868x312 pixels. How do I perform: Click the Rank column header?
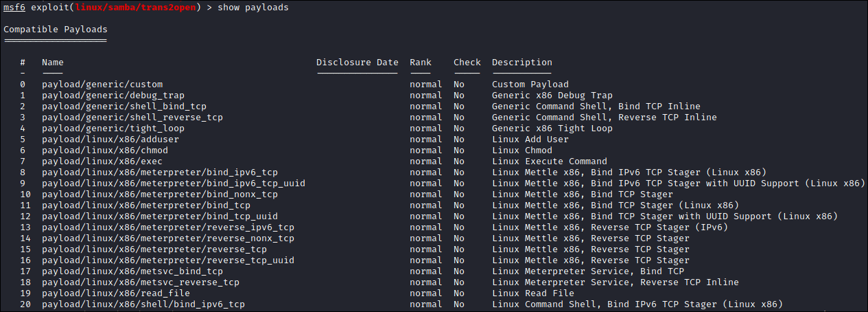(421, 63)
